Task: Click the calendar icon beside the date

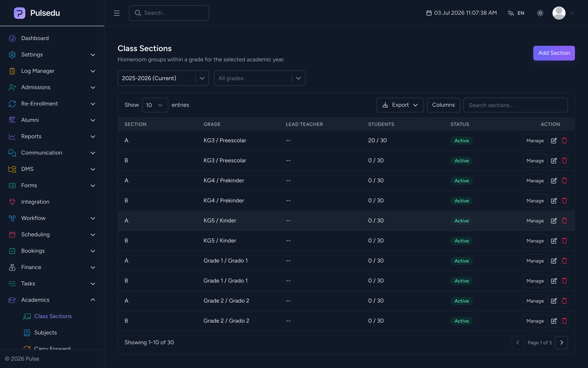Action: click(x=429, y=13)
